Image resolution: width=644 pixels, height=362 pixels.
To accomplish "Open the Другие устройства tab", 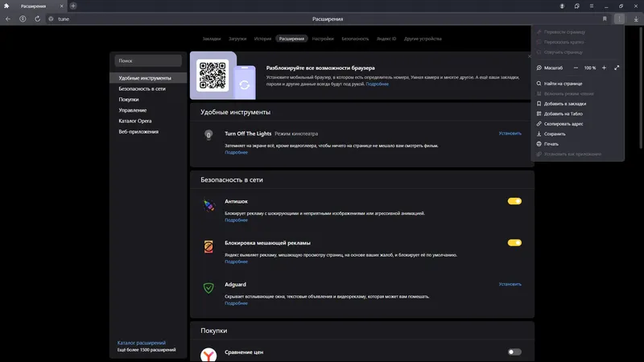I will pos(423,39).
